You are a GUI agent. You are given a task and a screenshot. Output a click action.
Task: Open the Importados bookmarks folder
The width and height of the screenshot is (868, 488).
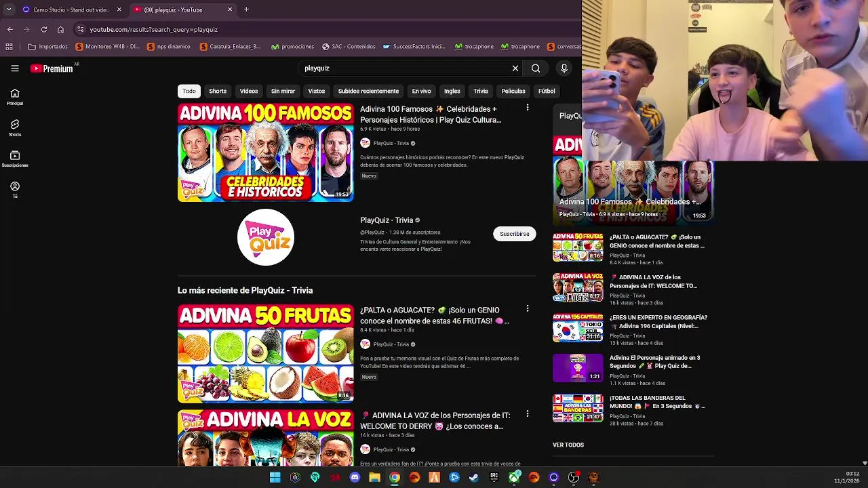[x=47, y=47]
